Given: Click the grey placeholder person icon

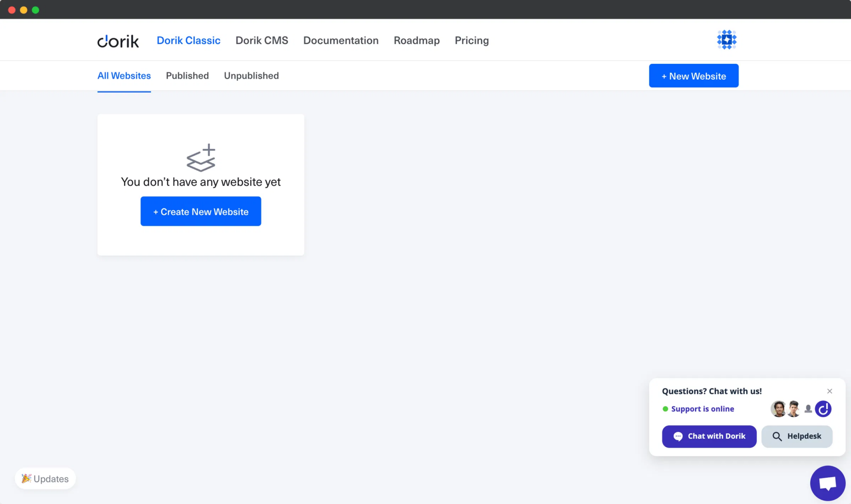Looking at the screenshot, I should (808, 409).
